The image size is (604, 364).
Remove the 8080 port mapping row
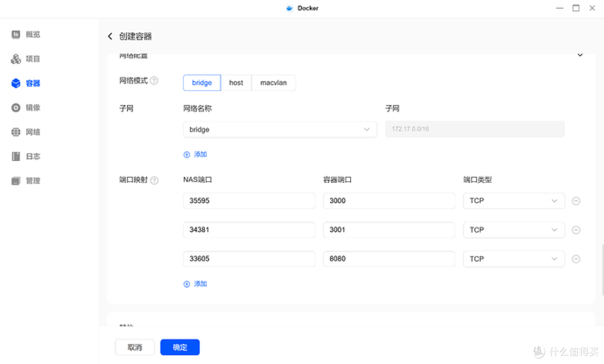tap(576, 259)
